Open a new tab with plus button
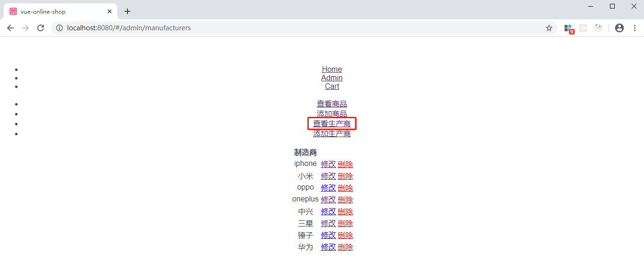 pos(127,11)
